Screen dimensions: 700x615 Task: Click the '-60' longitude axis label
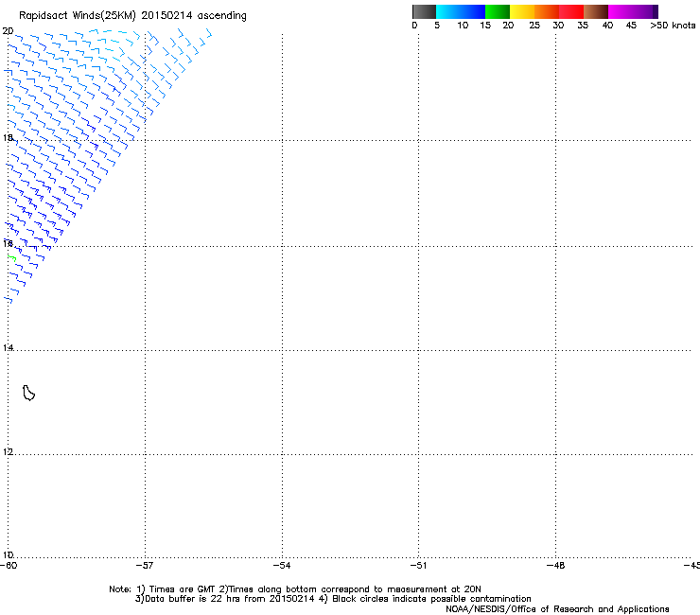tap(9, 566)
